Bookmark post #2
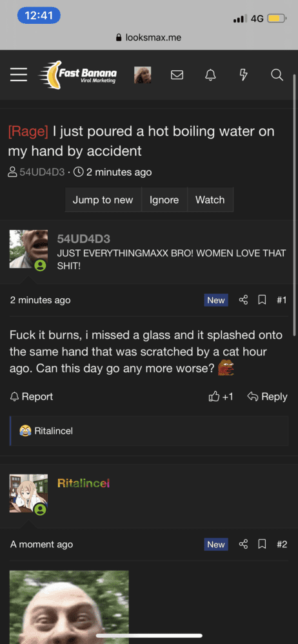Image resolution: width=298 pixels, height=644 pixels. coord(262,545)
